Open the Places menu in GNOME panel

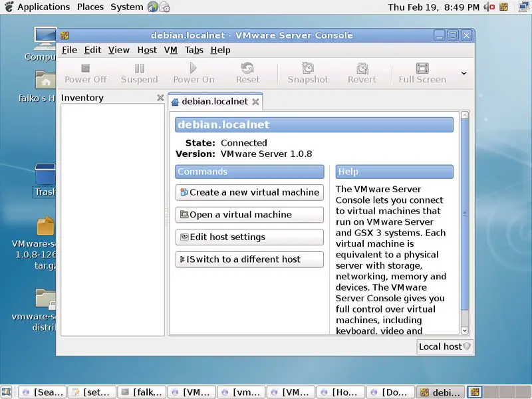[90, 7]
